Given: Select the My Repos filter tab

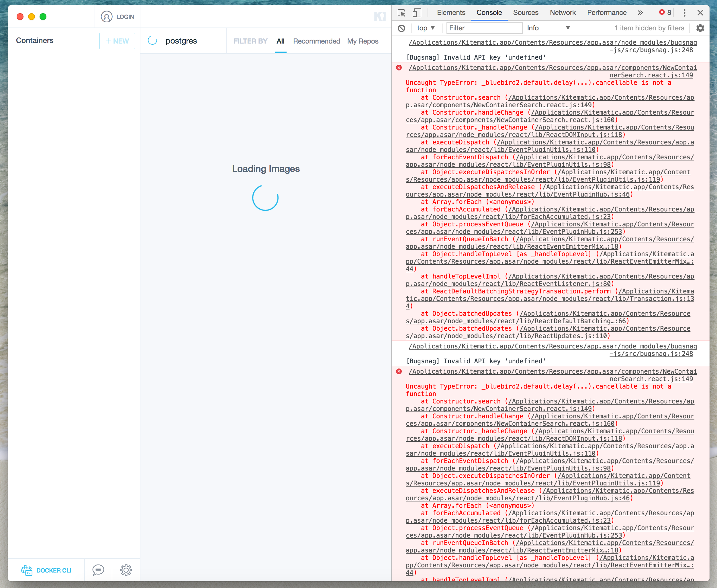Looking at the screenshot, I should 363,41.
